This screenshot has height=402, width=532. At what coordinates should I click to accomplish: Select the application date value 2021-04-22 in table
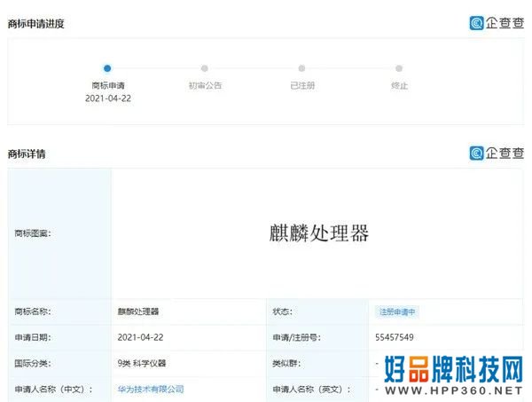(x=140, y=337)
